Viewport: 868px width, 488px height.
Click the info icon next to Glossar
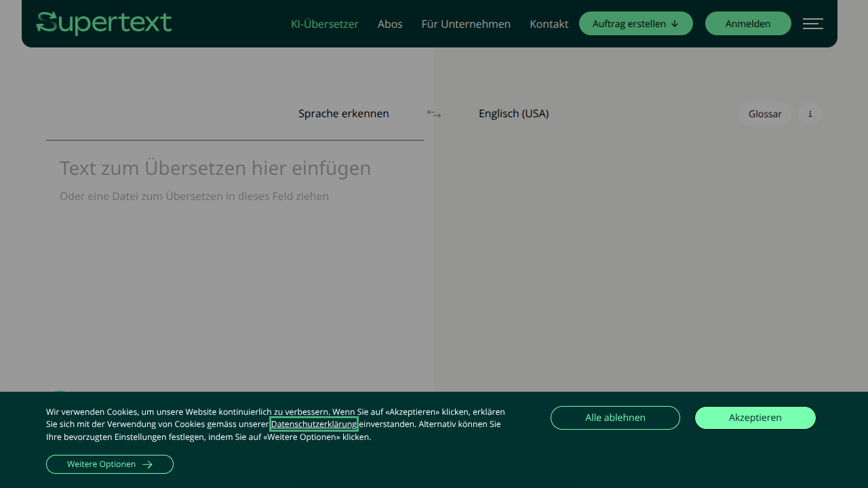[x=810, y=114]
